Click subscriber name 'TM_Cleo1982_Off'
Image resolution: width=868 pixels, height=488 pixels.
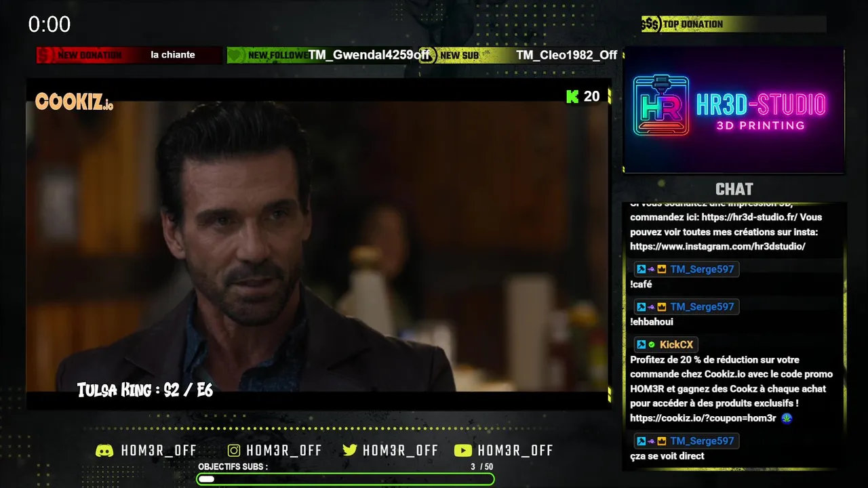click(567, 55)
